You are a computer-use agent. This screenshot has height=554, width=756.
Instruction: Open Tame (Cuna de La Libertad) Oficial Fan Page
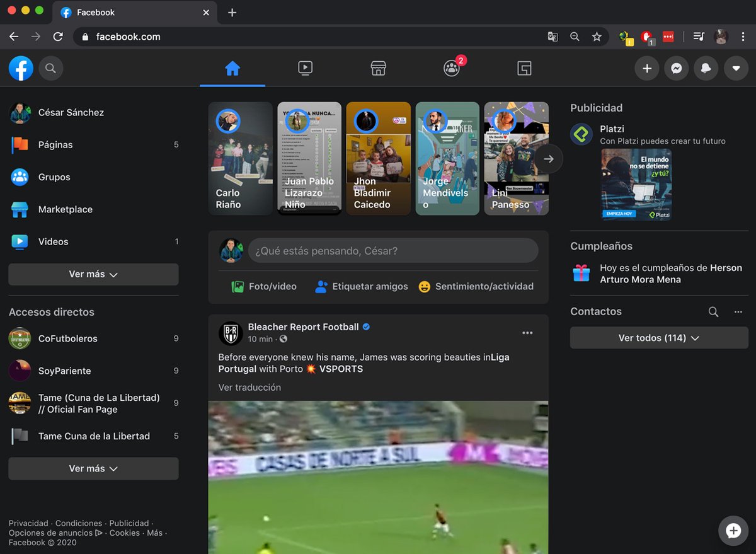point(93,403)
